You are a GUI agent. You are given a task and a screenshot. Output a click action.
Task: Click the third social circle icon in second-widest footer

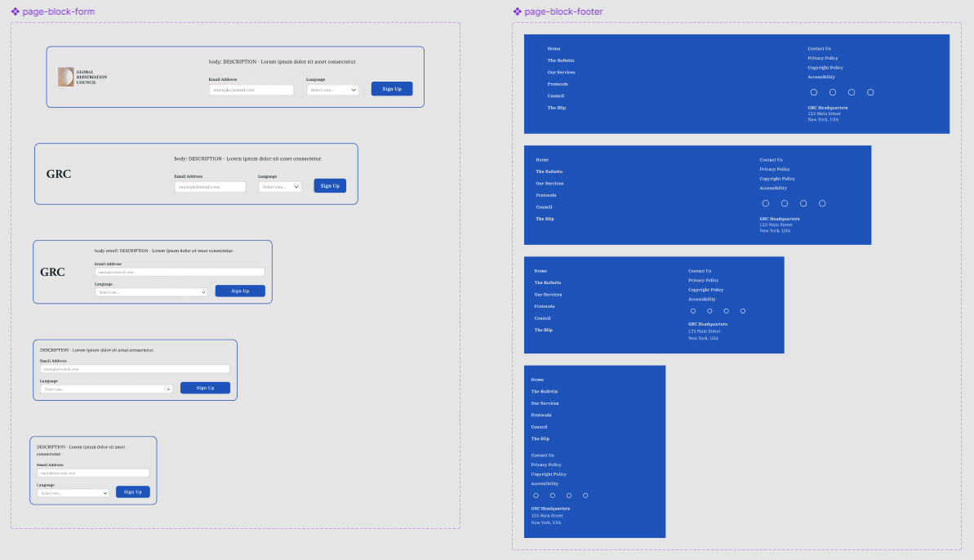[803, 203]
